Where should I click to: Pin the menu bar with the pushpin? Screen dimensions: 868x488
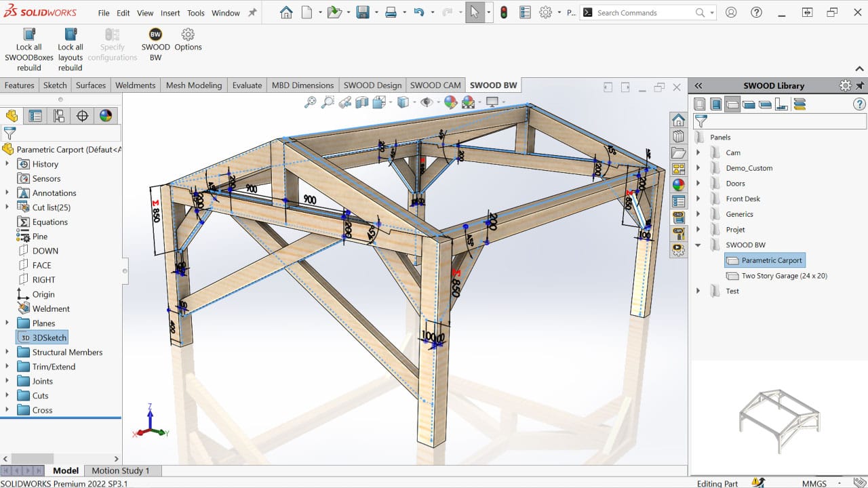point(253,13)
